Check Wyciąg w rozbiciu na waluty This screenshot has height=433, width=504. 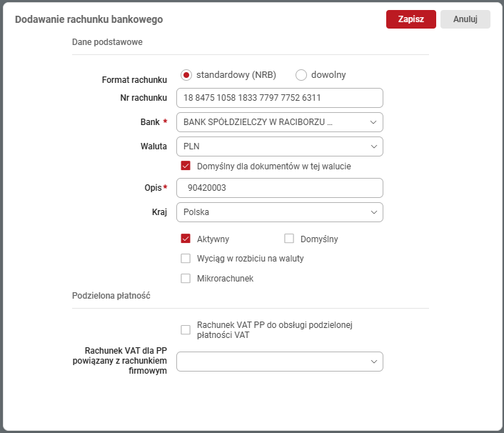186,259
